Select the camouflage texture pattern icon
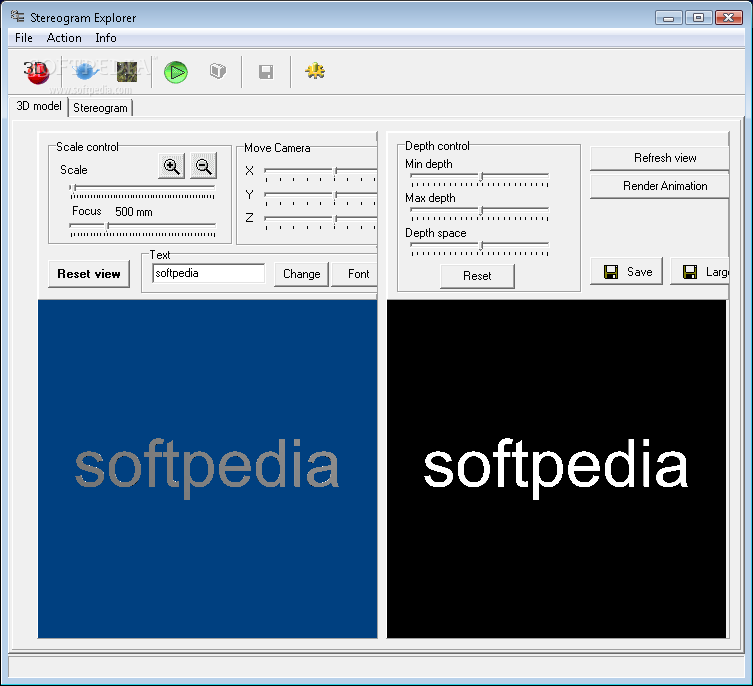753x686 pixels. (127, 72)
